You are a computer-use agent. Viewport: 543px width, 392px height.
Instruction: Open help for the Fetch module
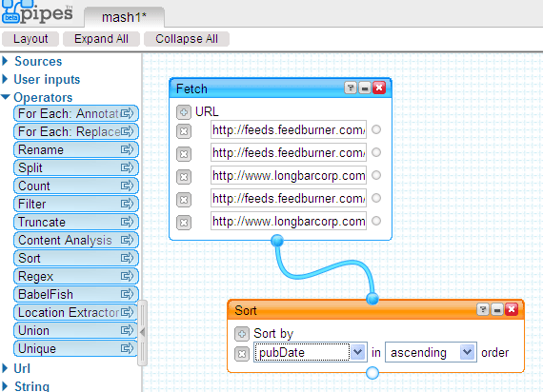click(x=351, y=88)
